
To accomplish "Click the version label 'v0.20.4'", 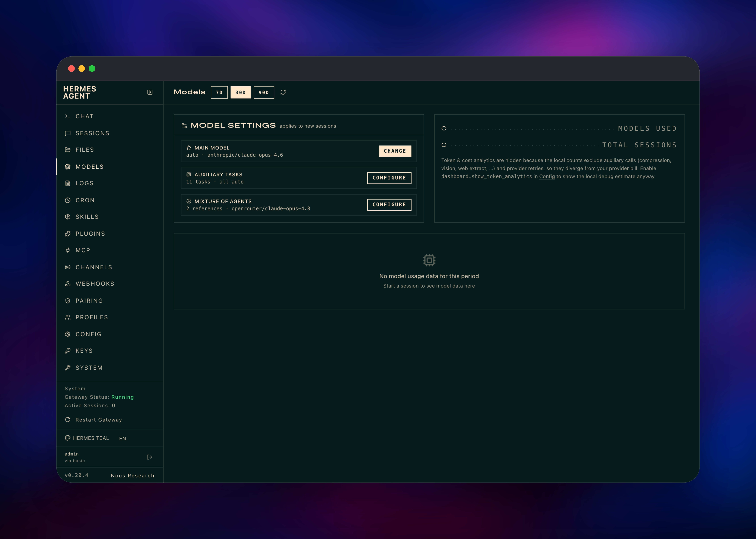I will coord(77,475).
